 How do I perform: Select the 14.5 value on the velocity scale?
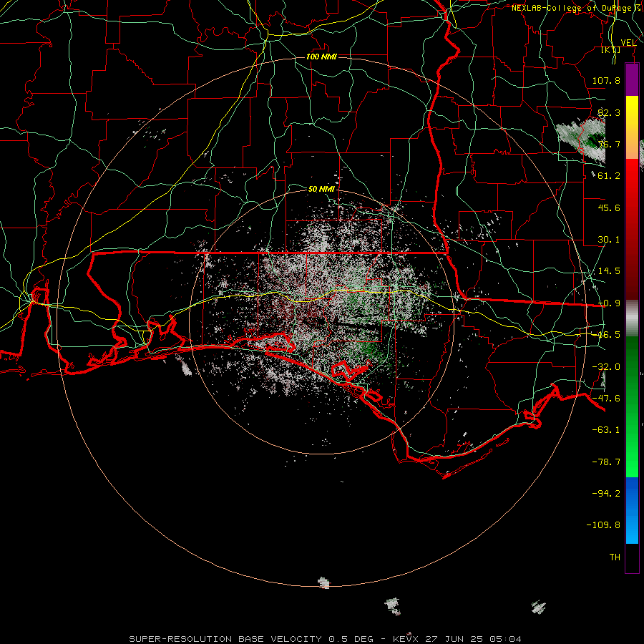tap(609, 271)
